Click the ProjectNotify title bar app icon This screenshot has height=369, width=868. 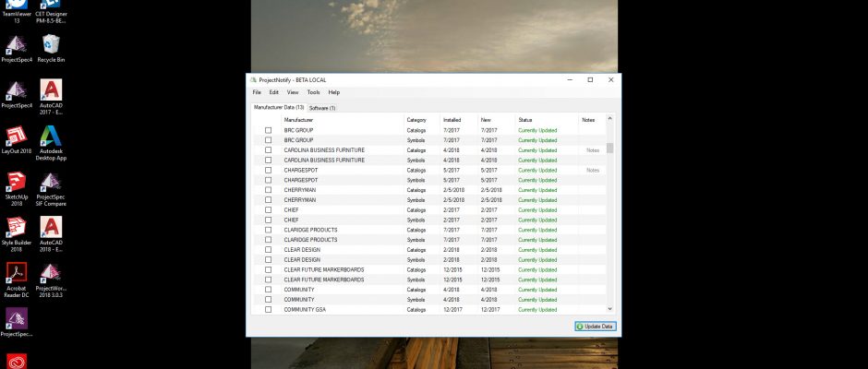pos(254,79)
